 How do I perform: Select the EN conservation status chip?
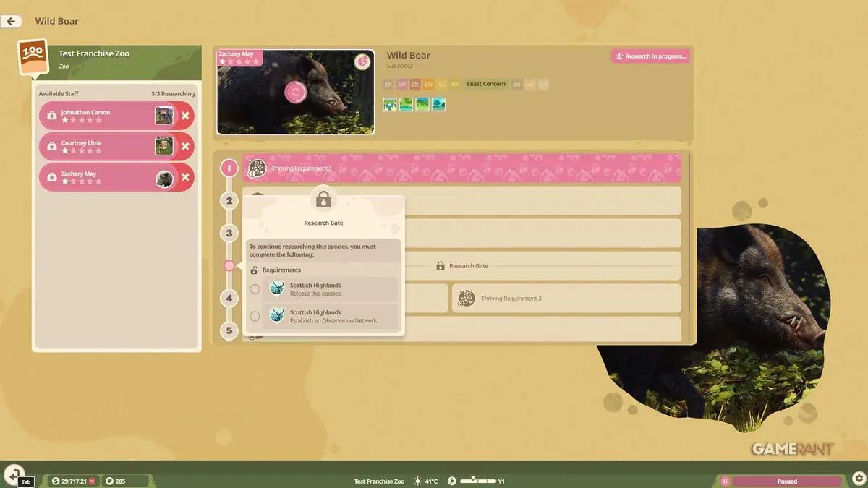pos(428,85)
